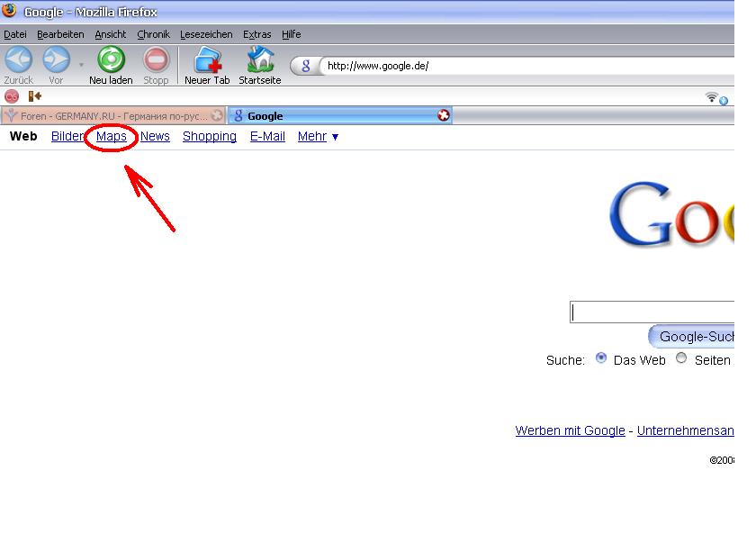The height and width of the screenshot is (534, 756).
Task: Expand the Mehr dropdown arrow
Action: point(335,138)
